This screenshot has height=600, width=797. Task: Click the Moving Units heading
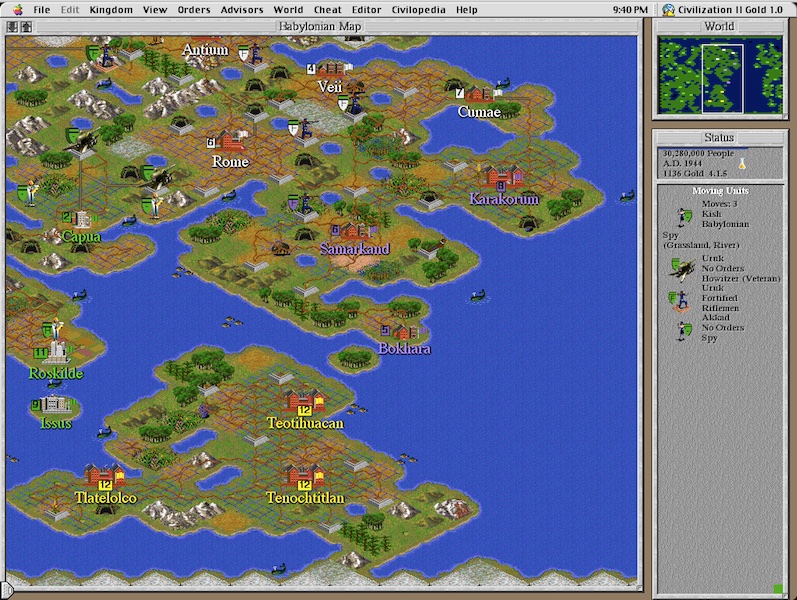point(720,191)
